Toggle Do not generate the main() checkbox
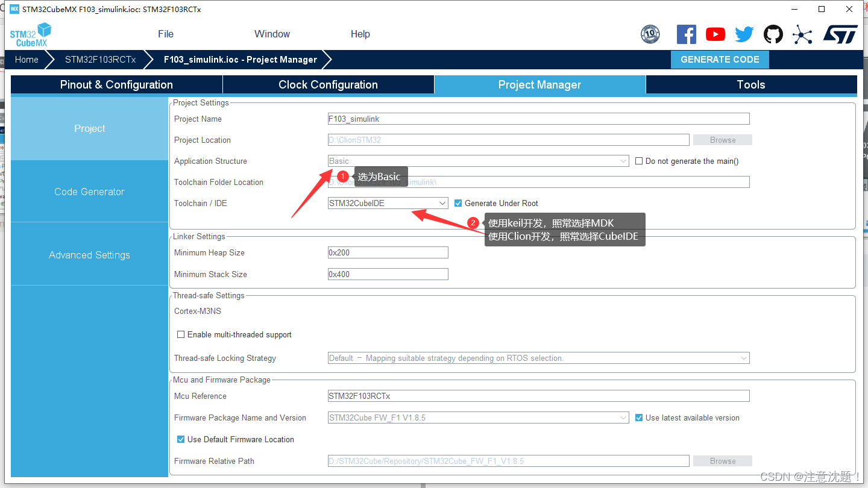Screen dimensions: 868x488 pos(640,161)
